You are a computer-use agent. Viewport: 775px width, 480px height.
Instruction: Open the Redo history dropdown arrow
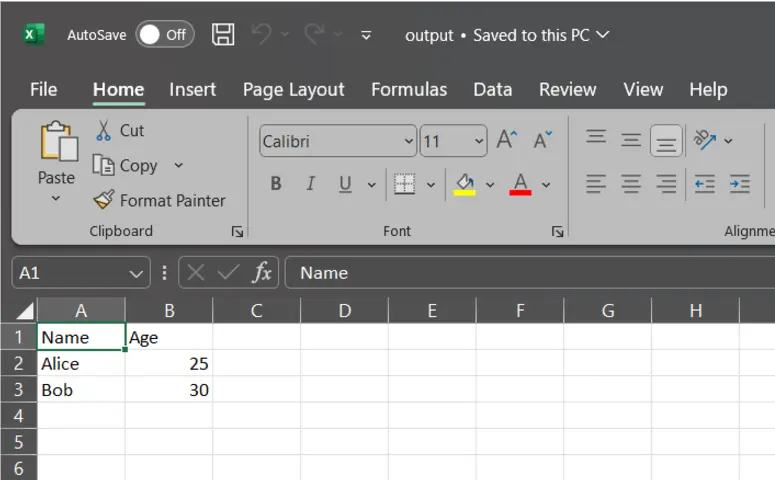coord(338,34)
